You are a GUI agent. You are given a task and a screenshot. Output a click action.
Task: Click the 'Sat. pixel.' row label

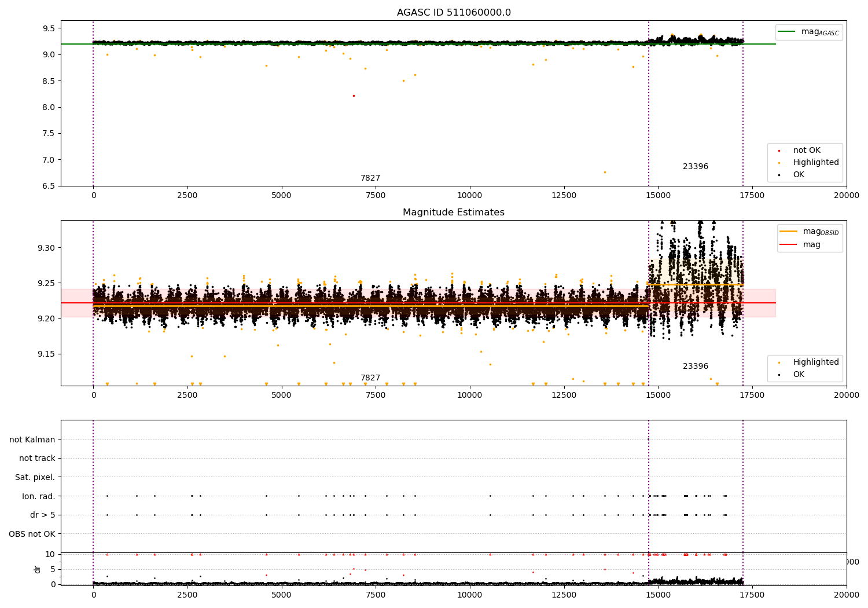click(35, 477)
